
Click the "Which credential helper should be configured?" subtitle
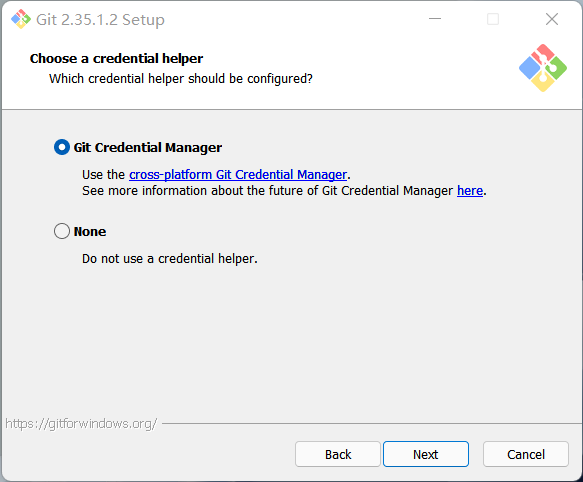point(181,79)
